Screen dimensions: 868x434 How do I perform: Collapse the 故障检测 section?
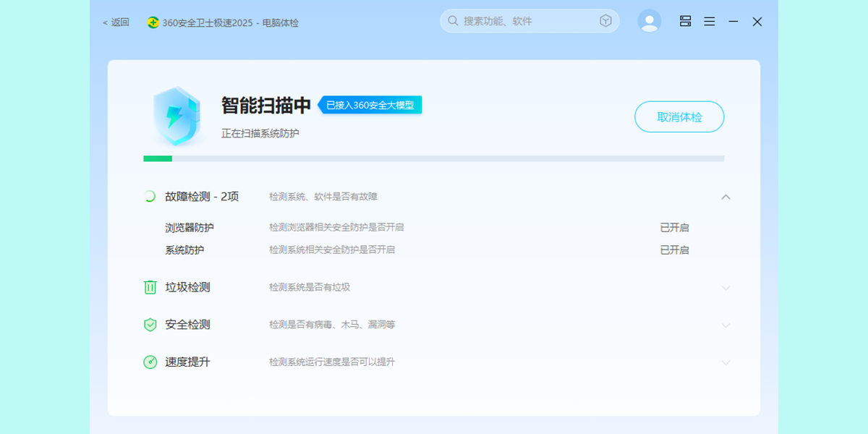(x=726, y=197)
